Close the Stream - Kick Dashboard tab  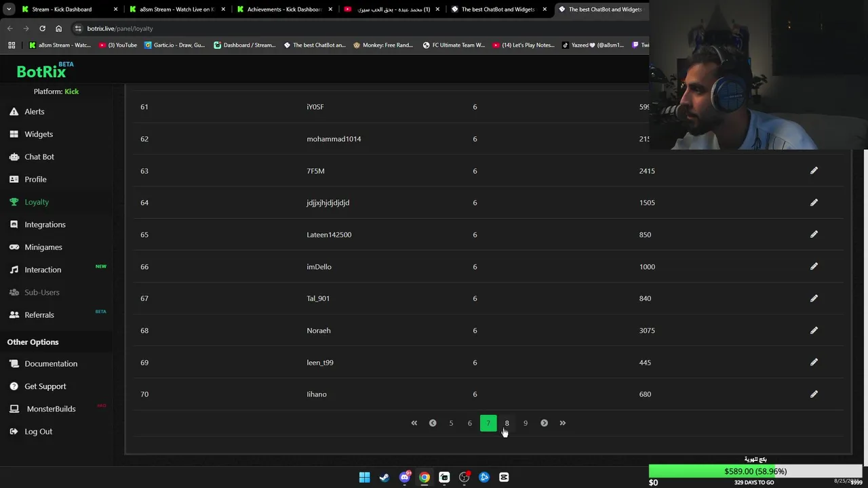116,9
